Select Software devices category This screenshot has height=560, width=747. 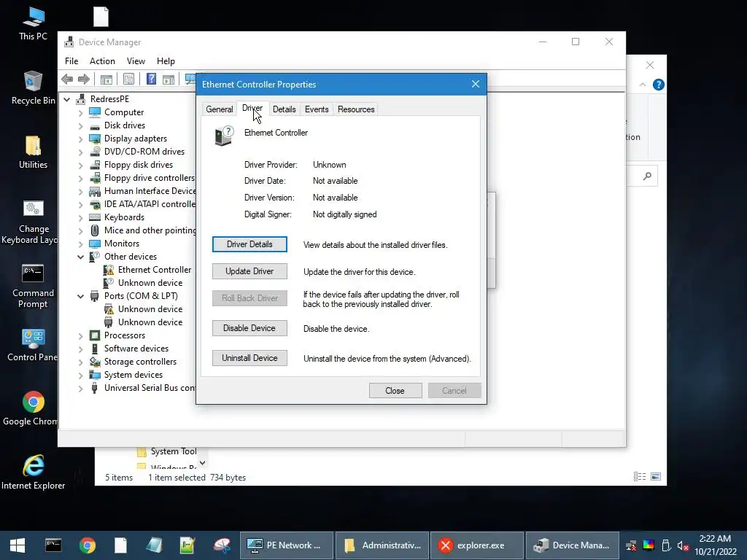[x=136, y=349]
